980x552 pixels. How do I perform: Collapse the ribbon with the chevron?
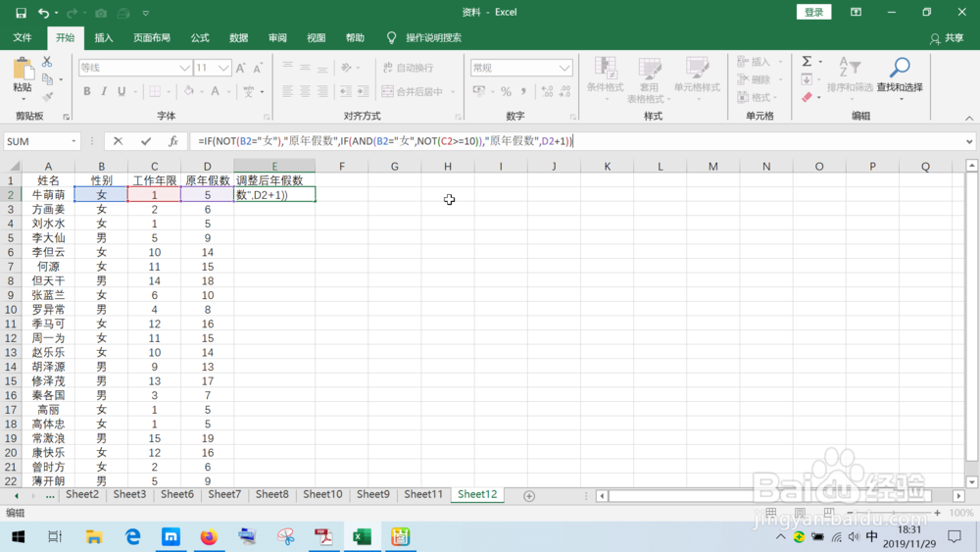point(969,119)
